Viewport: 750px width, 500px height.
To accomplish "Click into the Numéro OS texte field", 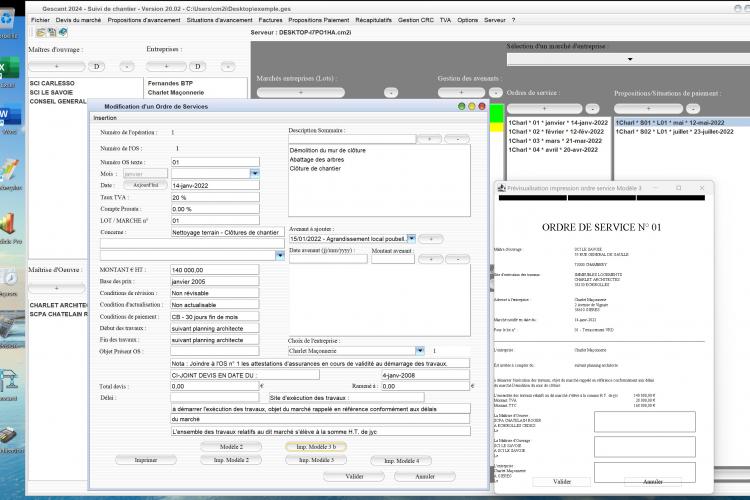I will coord(215,162).
